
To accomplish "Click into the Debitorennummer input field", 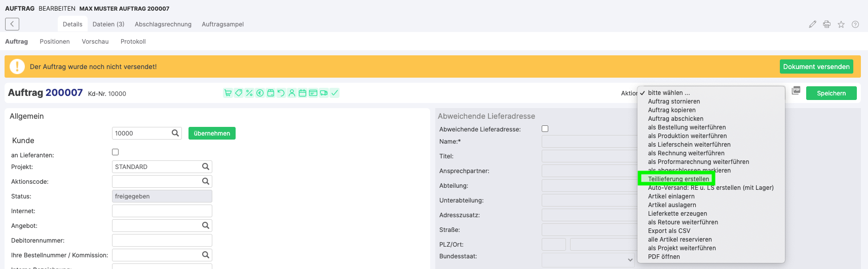I will click(x=162, y=241).
